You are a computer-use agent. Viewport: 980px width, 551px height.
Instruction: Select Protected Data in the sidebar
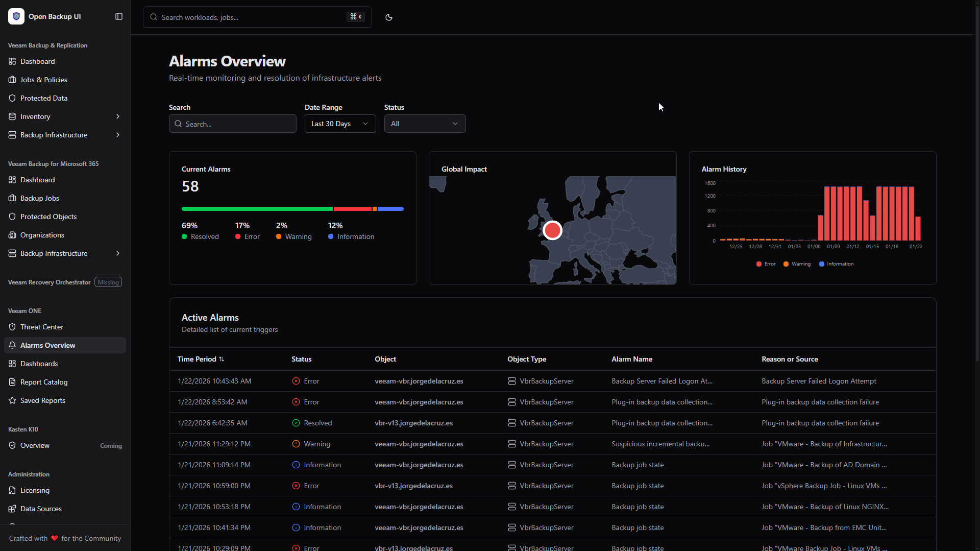[x=44, y=98]
